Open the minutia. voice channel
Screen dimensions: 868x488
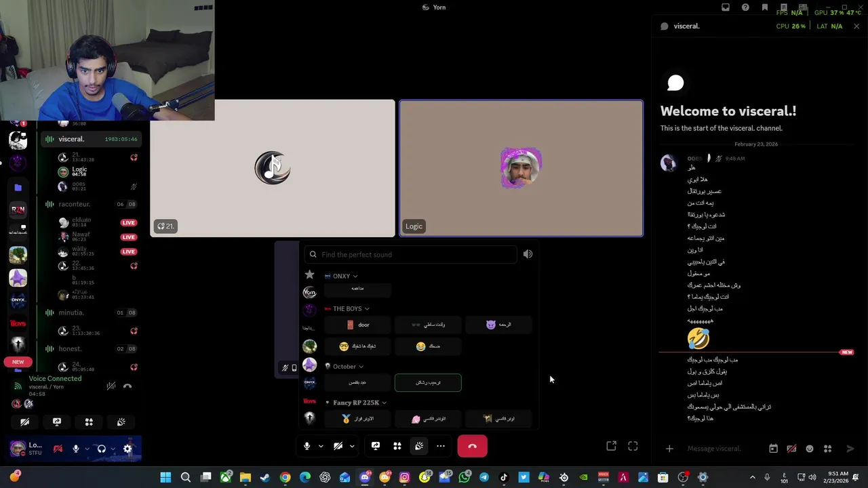pos(91,312)
